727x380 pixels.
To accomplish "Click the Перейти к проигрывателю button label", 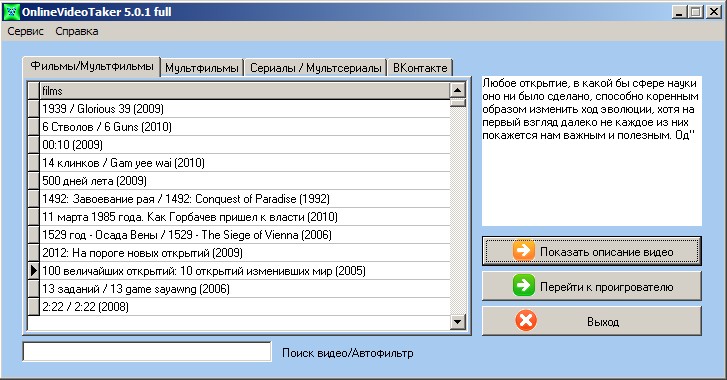I will [x=606, y=287].
